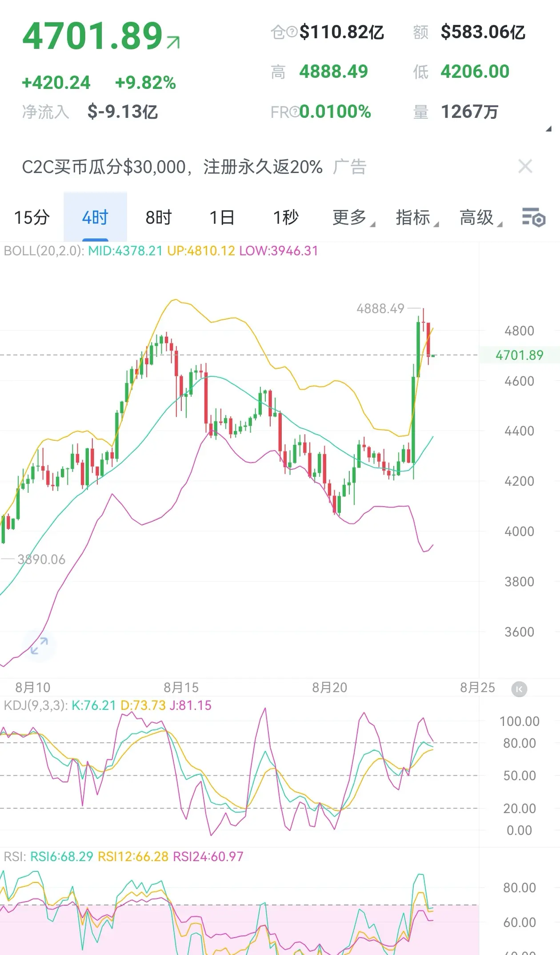Tap the D:73.73 KDJ value
Viewport: 560px width, 955px height.
pyautogui.click(x=143, y=705)
